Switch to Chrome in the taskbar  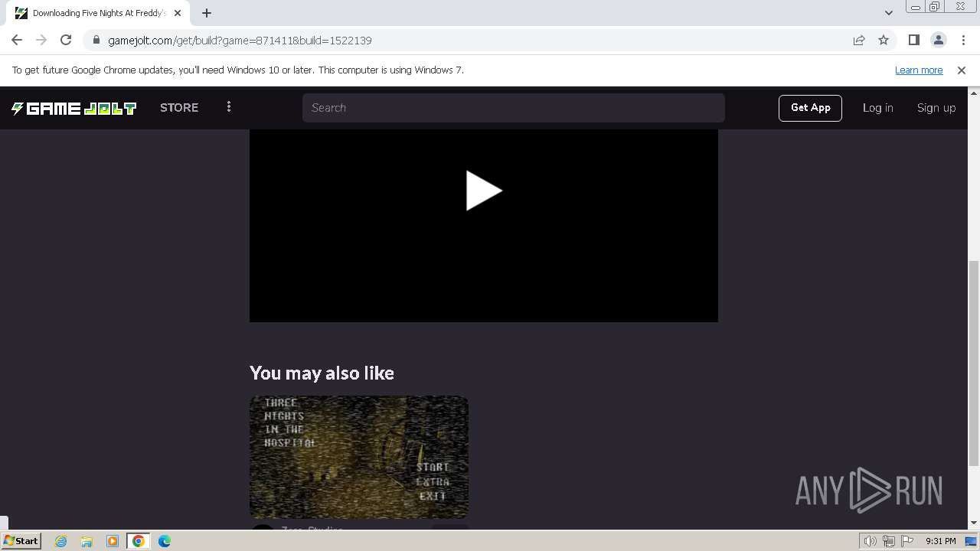(139, 541)
